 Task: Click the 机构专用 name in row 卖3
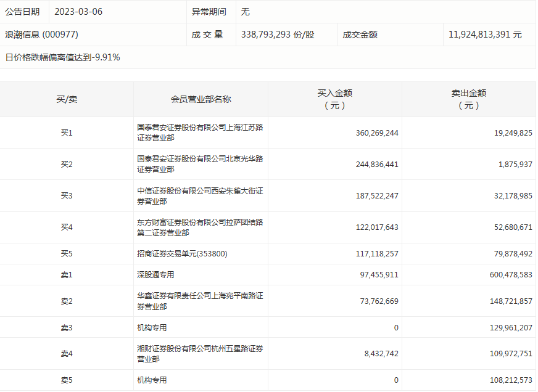coord(152,328)
